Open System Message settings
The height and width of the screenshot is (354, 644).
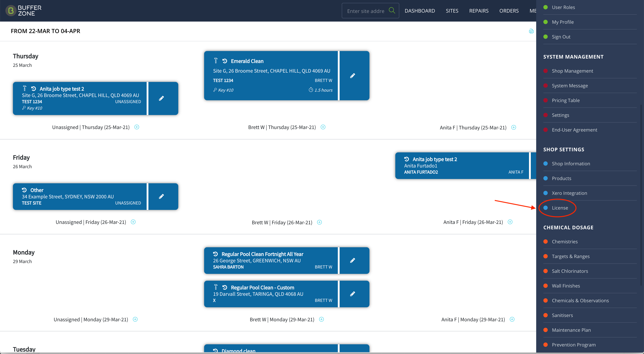pyautogui.click(x=590, y=86)
